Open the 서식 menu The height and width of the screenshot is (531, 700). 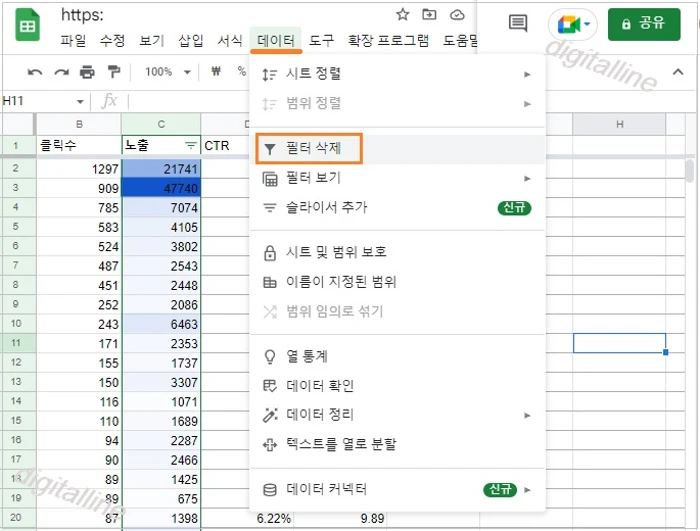230,41
